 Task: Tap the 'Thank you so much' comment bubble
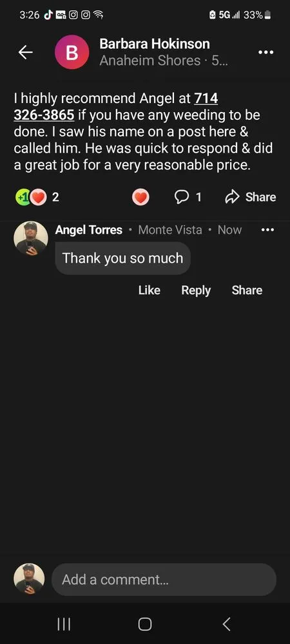point(122,258)
